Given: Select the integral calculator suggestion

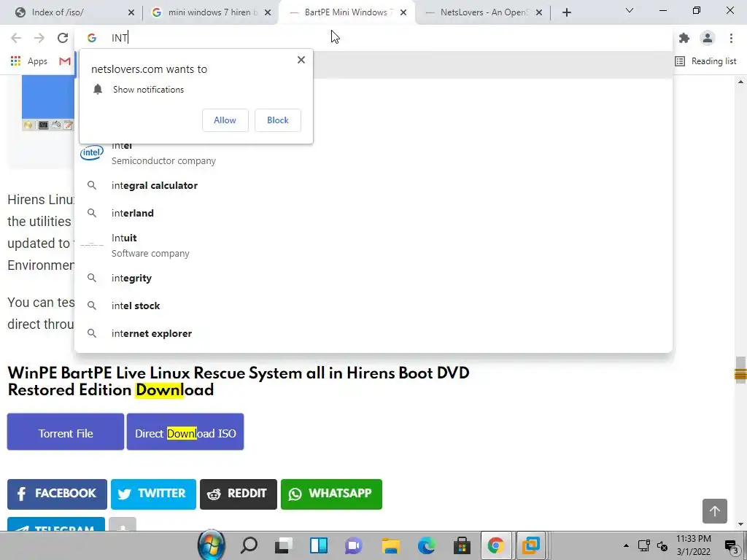Looking at the screenshot, I should [373, 185].
